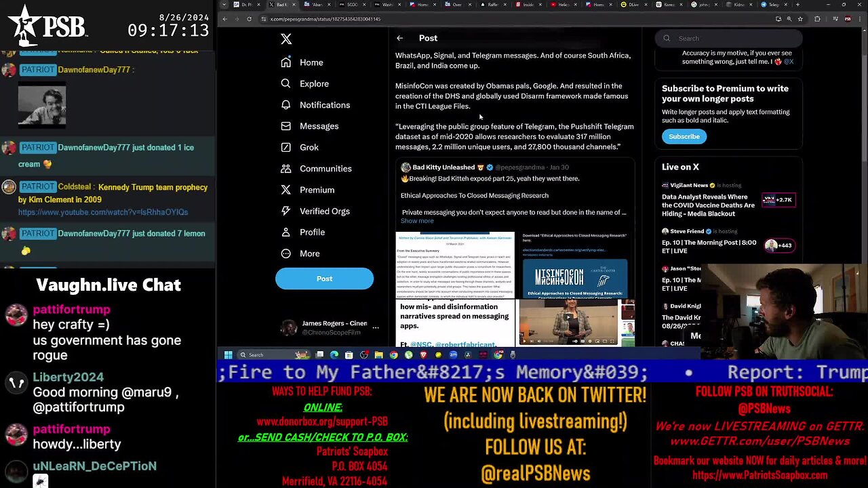Image resolution: width=868 pixels, height=488 pixels.
Task: Go back with the Post header arrow
Action: click(x=399, y=39)
